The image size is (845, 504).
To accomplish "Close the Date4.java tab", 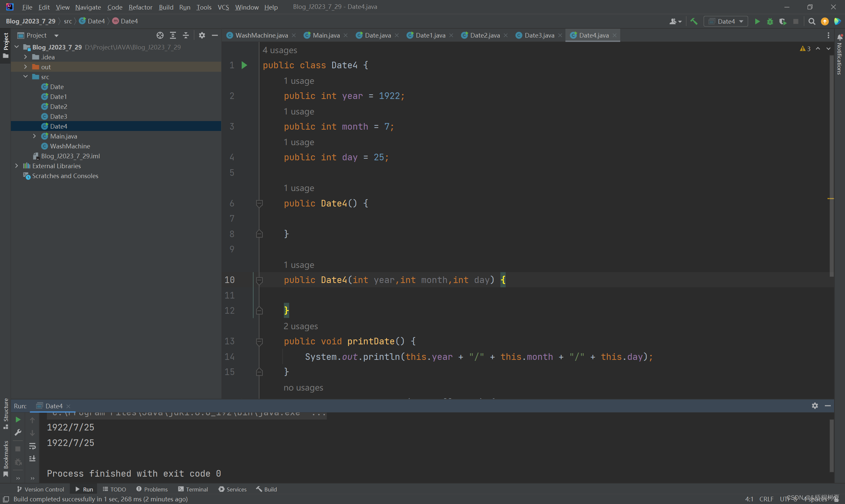I will [615, 35].
